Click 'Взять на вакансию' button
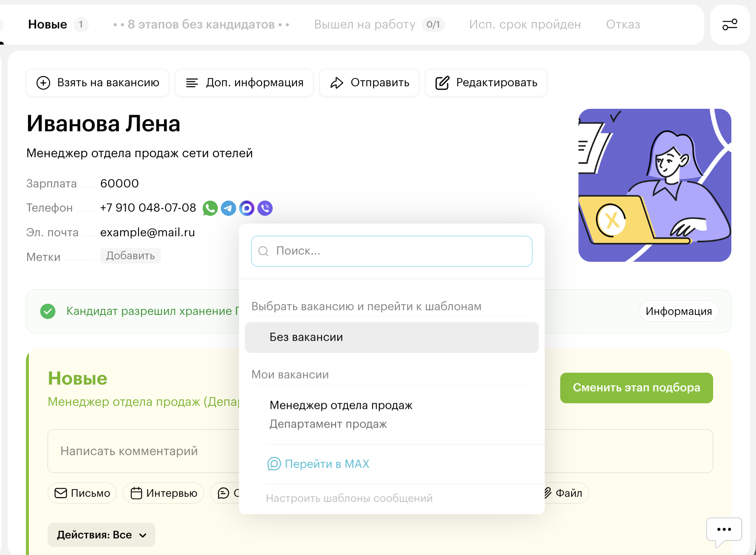The width and height of the screenshot is (756, 555). [98, 82]
